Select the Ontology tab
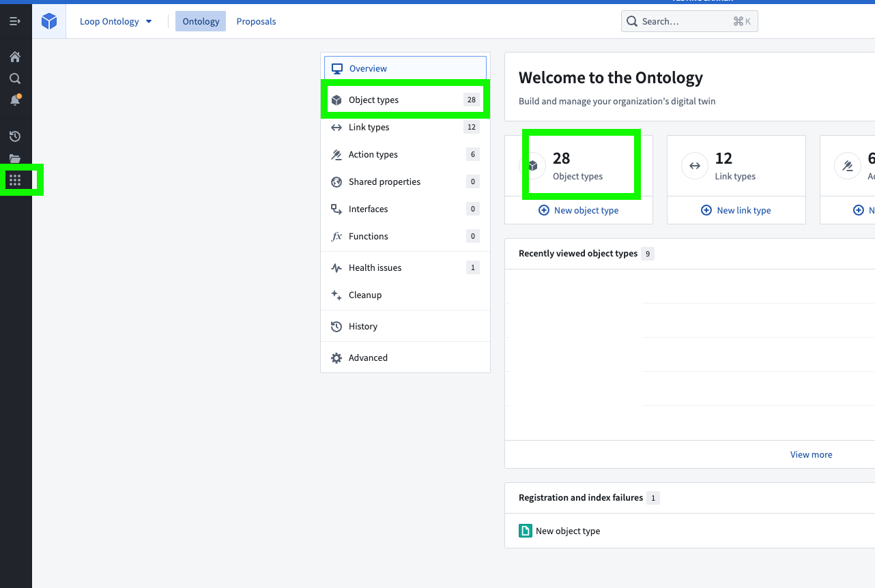Image resolution: width=875 pixels, height=588 pixels. [x=201, y=21]
